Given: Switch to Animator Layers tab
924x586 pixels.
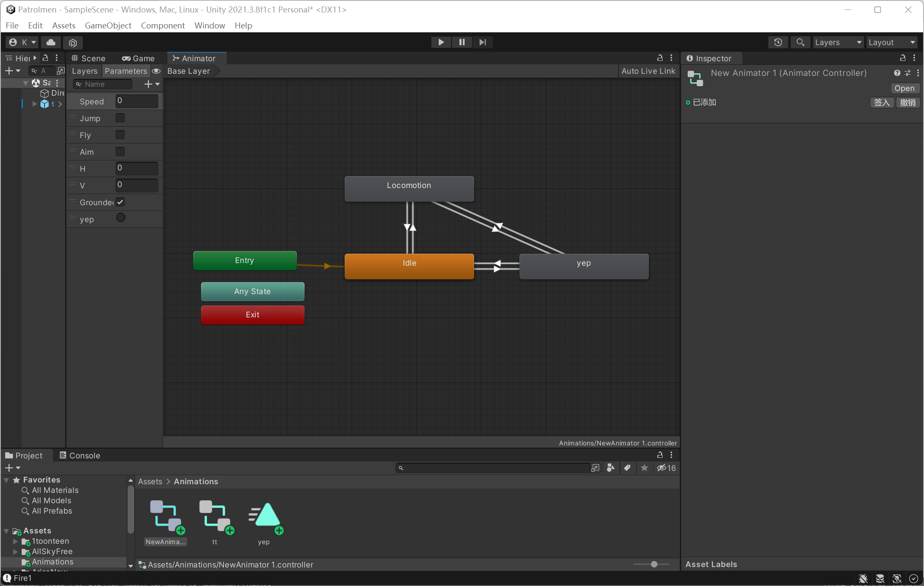Looking at the screenshot, I should (x=85, y=71).
